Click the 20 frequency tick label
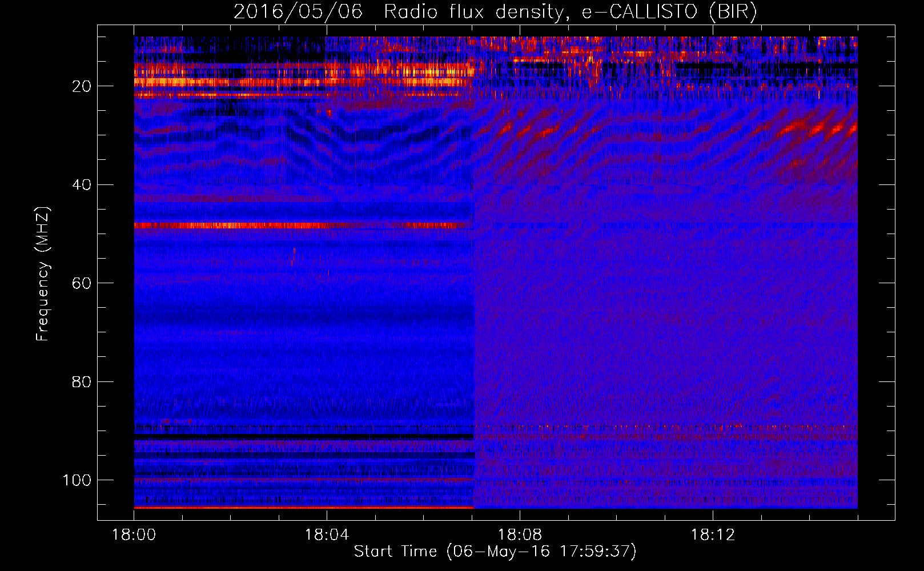The width and height of the screenshot is (924, 571). [x=82, y=86]
